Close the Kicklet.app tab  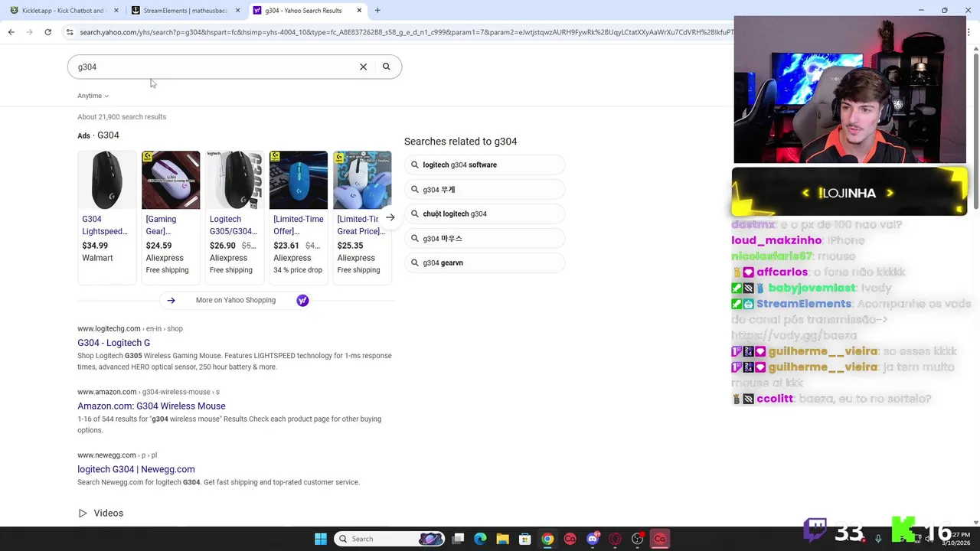click(116, 11)
